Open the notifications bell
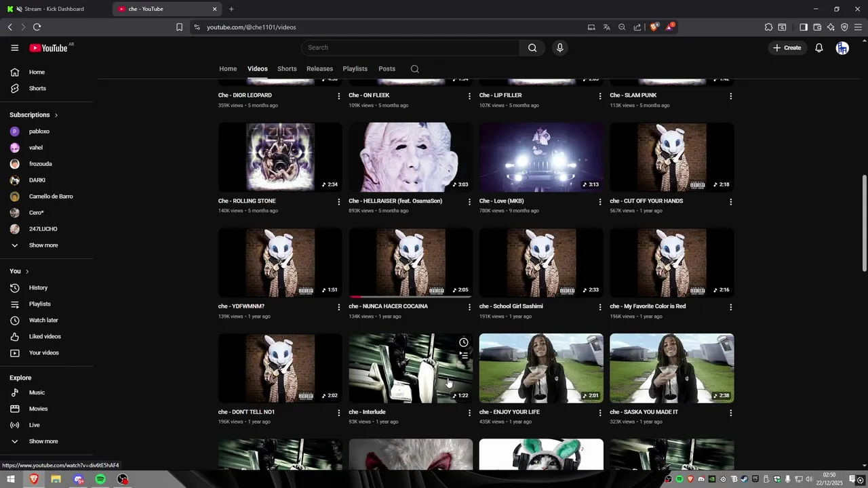 tap(819, 47)
